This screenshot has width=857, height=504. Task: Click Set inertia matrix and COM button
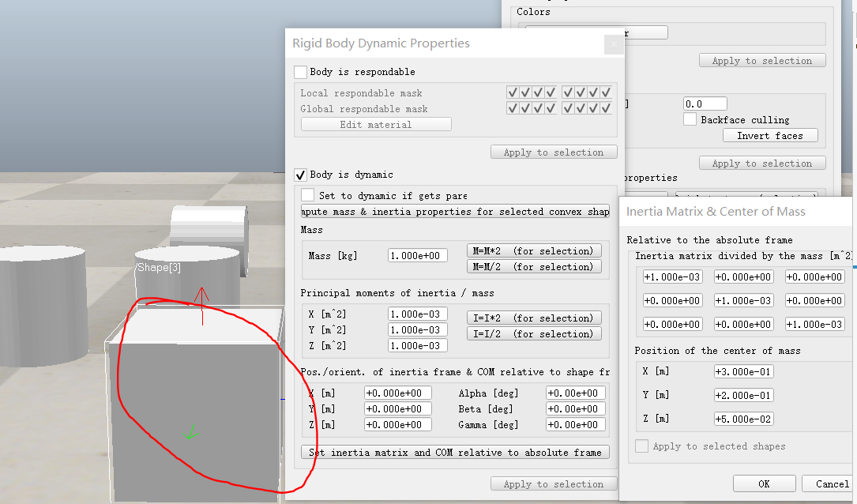(455, 453)
